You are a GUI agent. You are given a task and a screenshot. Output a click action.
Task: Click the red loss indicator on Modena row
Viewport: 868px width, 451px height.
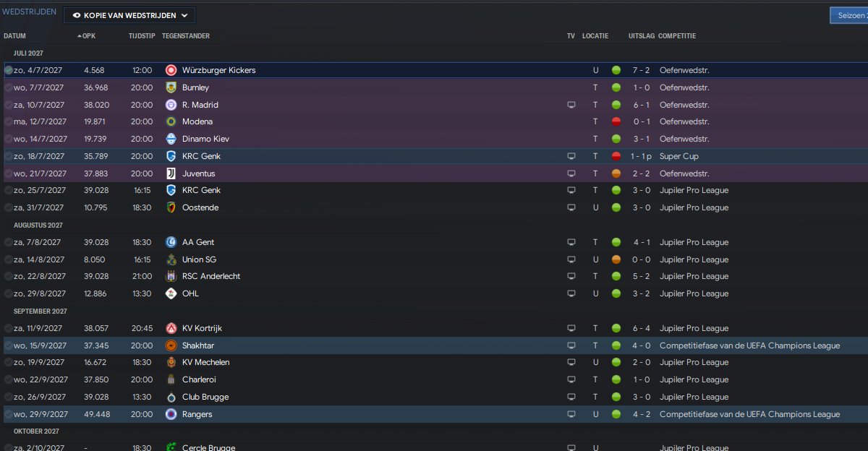coord(616,121)
